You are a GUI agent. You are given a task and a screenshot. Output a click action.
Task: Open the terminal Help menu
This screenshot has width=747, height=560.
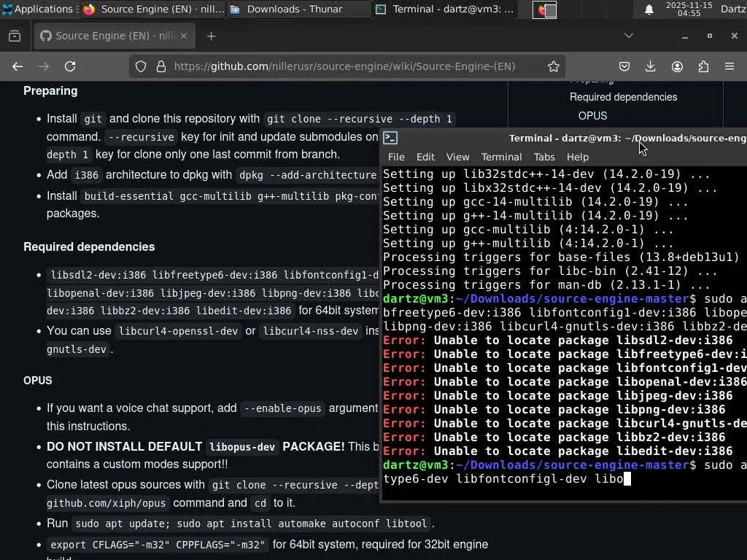point(578,157)
